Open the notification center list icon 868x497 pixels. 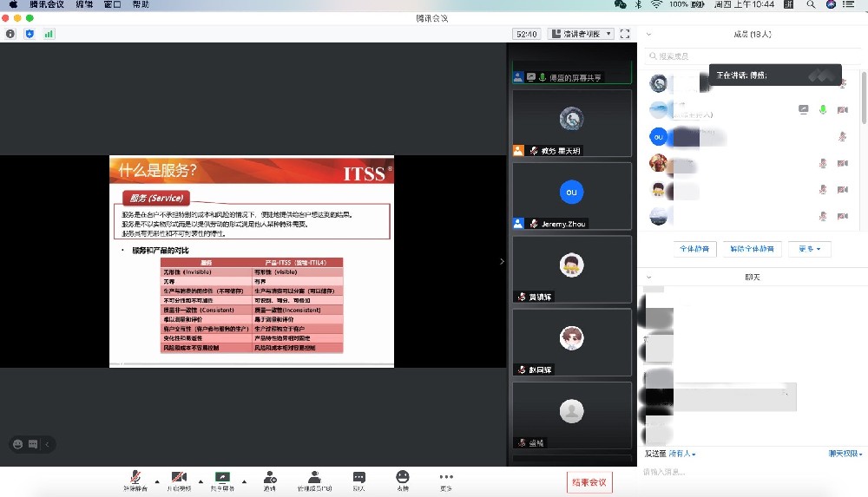point(849,4)
